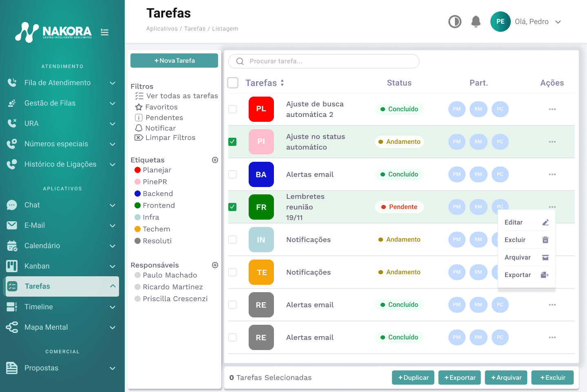The height and width of the screenshot is (392, 587).
Task: Expand the Kanban menu chevron
Action: pos(113,266)
